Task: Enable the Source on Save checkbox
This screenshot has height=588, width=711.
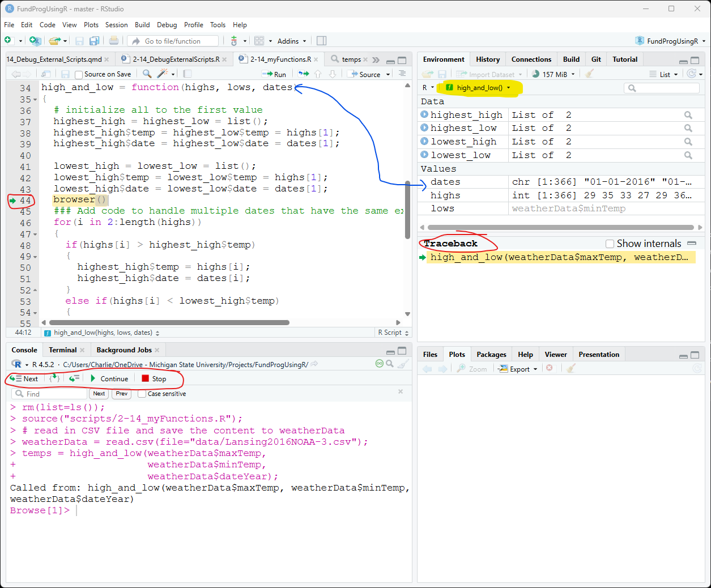Action: pos(79,74)
